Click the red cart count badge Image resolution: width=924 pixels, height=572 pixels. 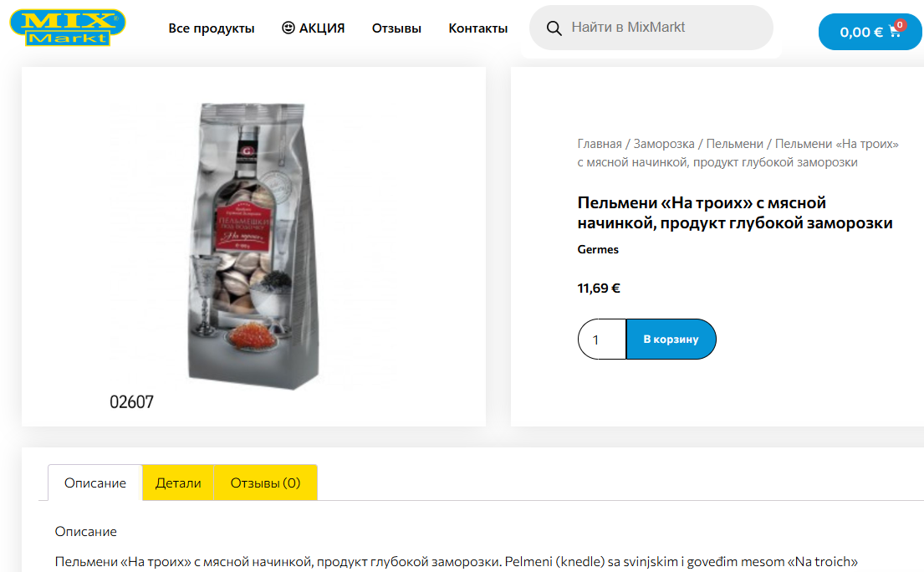(x=901, y=24)
